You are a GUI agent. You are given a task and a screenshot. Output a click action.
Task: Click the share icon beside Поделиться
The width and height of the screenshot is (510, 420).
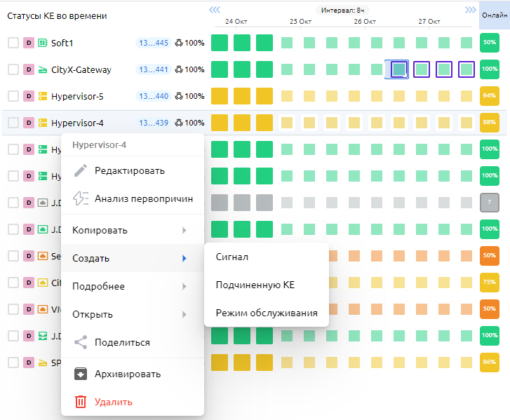point(81,342)
